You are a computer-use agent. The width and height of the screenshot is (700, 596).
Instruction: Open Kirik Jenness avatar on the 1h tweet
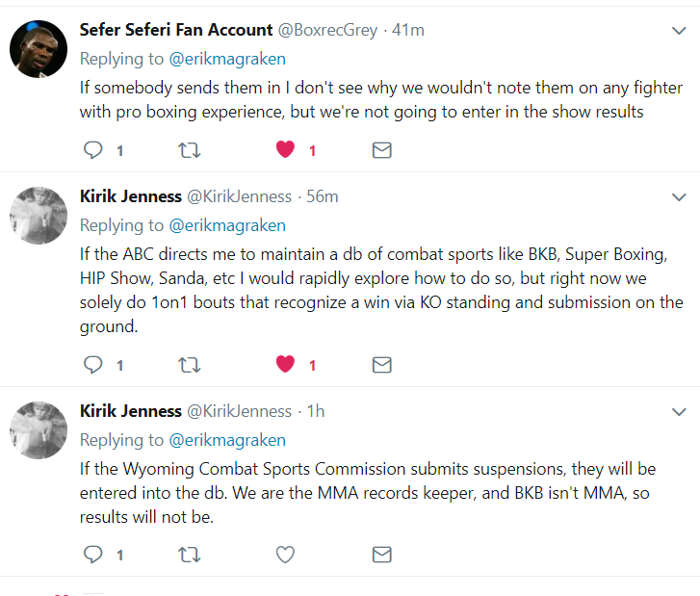click(38, 428)
